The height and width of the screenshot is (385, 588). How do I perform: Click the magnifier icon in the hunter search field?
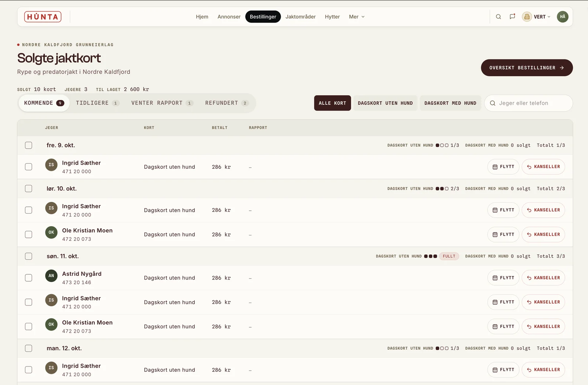click(x=492, y=103)
